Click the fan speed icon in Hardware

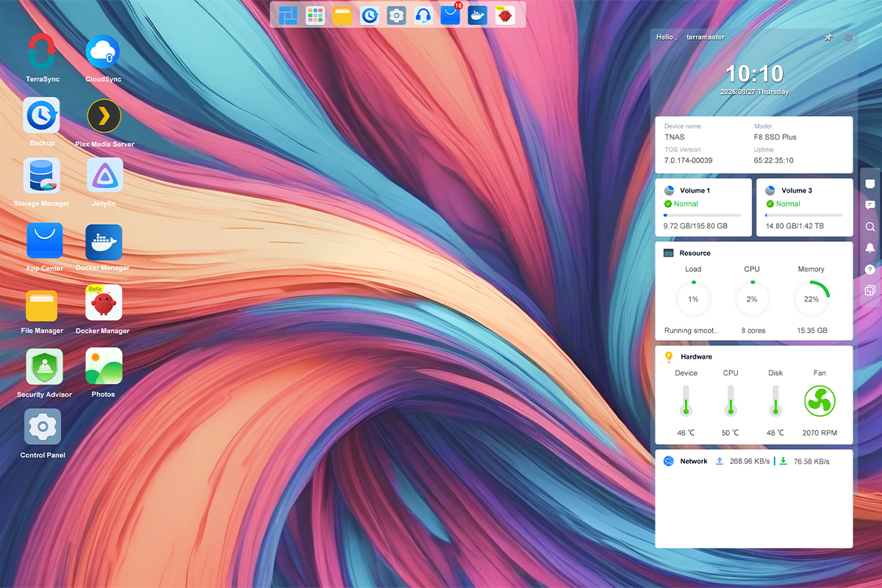pyautogui.click(x=820, y=401)
